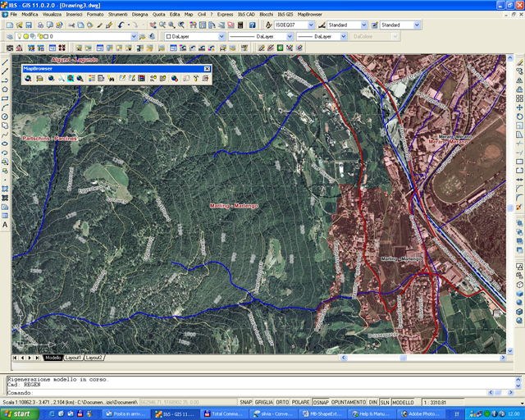
Task: Open the Disegna menu
Action: click(x=139, y=15)
